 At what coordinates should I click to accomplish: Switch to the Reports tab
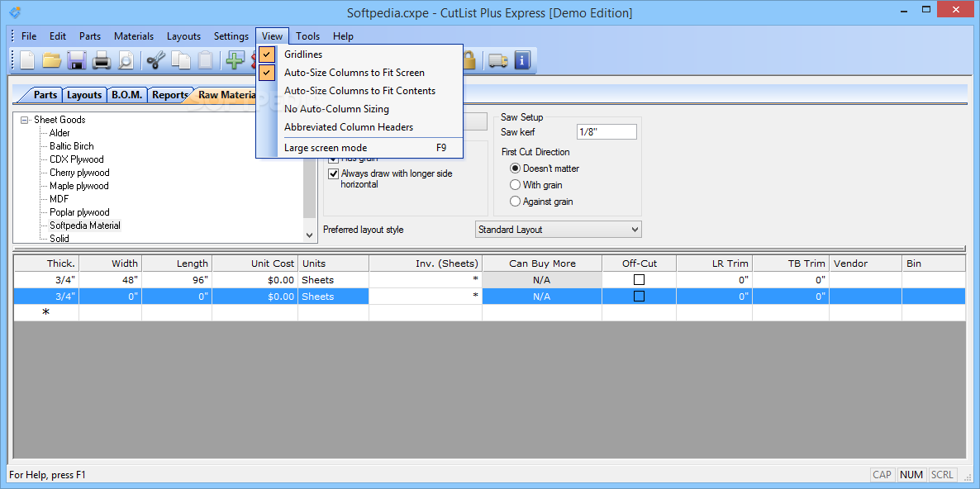[170, 95]
